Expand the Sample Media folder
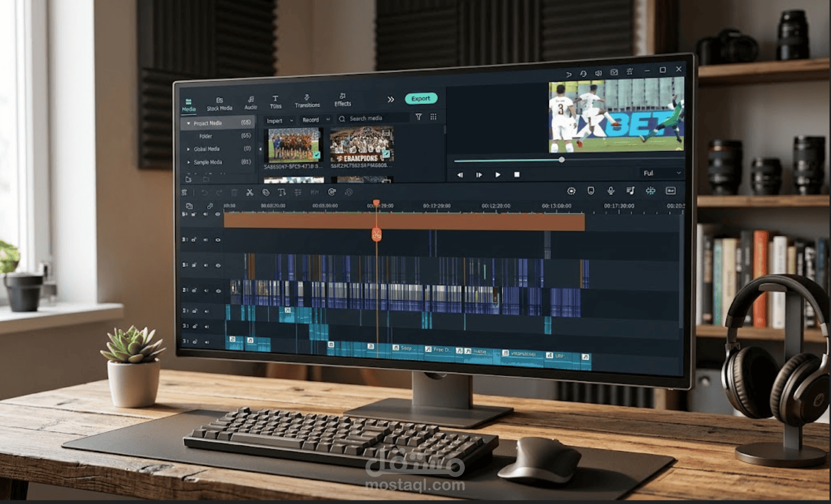This screenshot has width=831, height=504. coord(188,162)
